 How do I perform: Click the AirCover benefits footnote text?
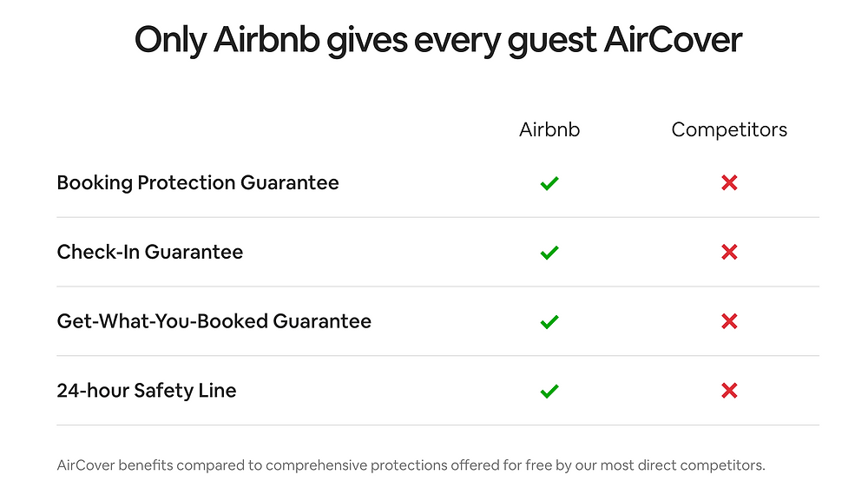point(411,465)
